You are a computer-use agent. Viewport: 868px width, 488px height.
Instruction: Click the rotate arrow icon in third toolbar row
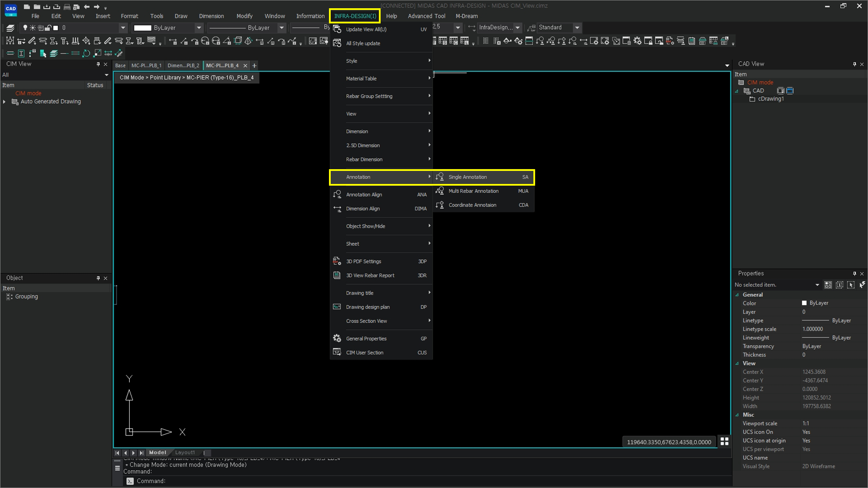[86, 53]
